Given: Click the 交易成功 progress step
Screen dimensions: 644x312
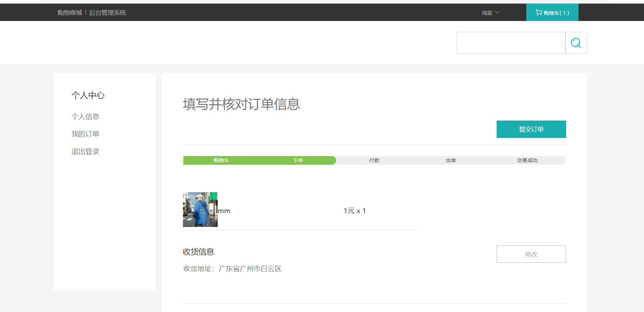Looking at the screenshot, I should [527, 160].
